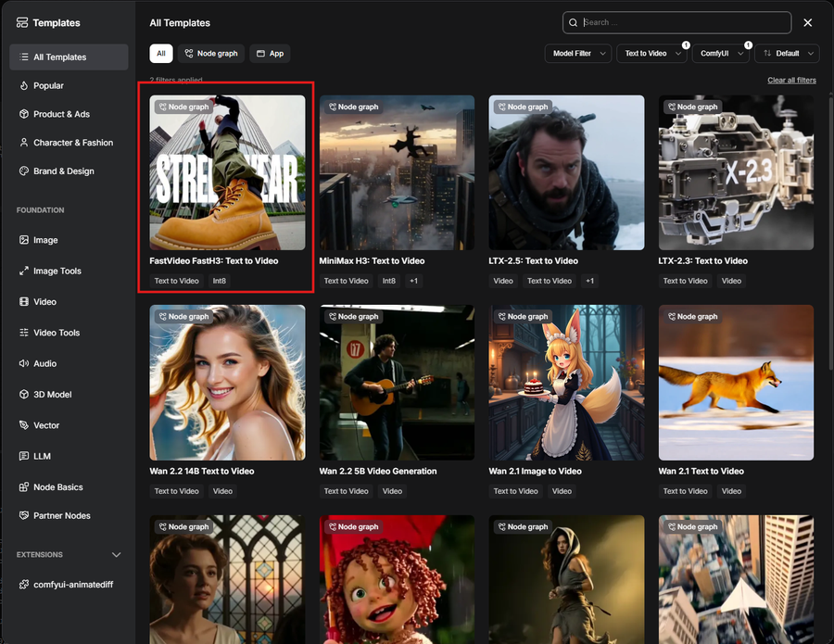834x644 pixels.
Task: Open the ComfyUI filter dropdown
Action: tap(721, 53)
